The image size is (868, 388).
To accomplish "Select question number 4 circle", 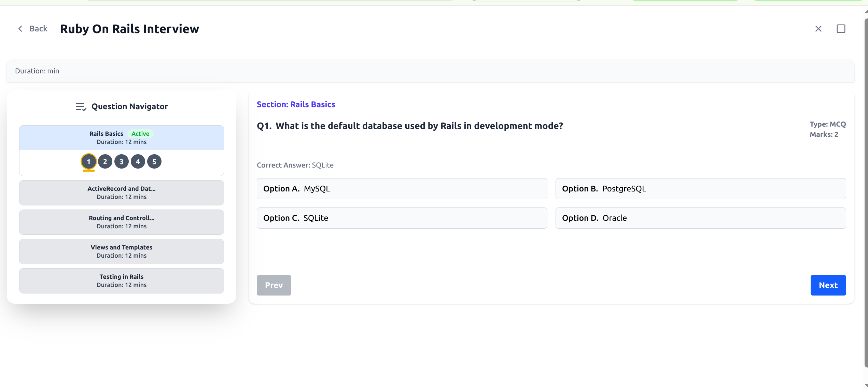I will 138,161.
